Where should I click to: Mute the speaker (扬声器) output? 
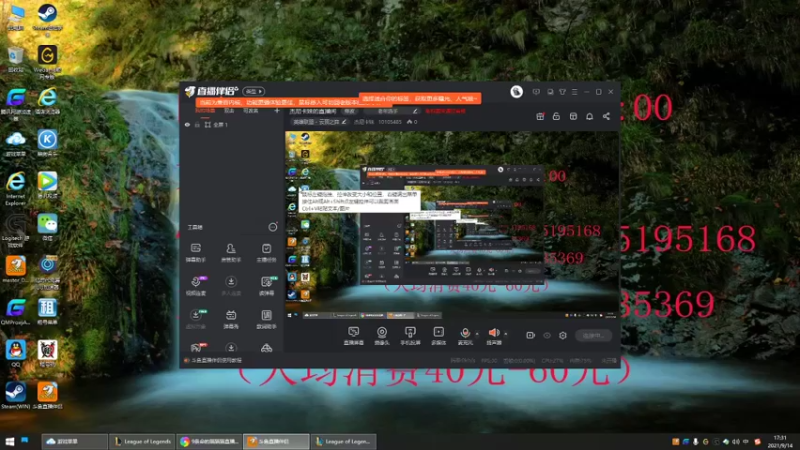493,335
